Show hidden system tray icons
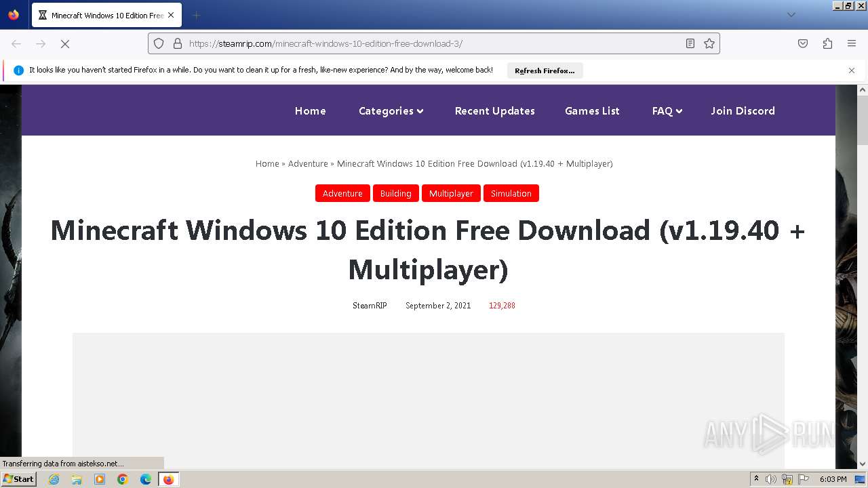The image size is (868, 488). coord(756,479)
